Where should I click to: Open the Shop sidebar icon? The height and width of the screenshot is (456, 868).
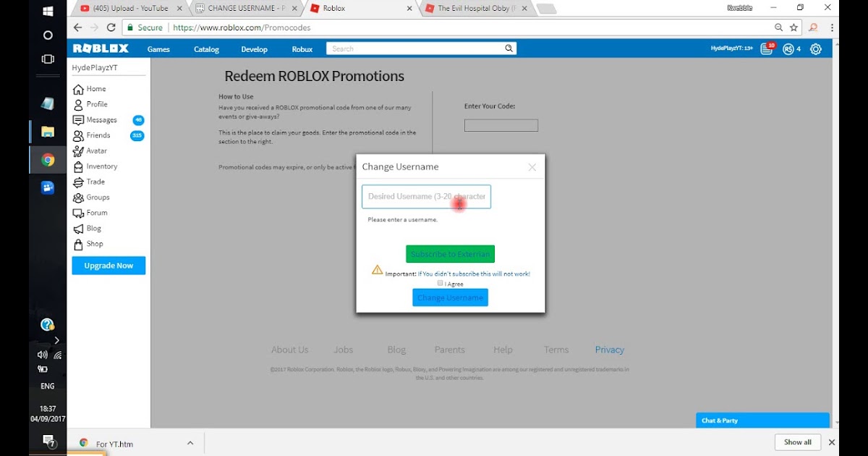tap(78, 244)
